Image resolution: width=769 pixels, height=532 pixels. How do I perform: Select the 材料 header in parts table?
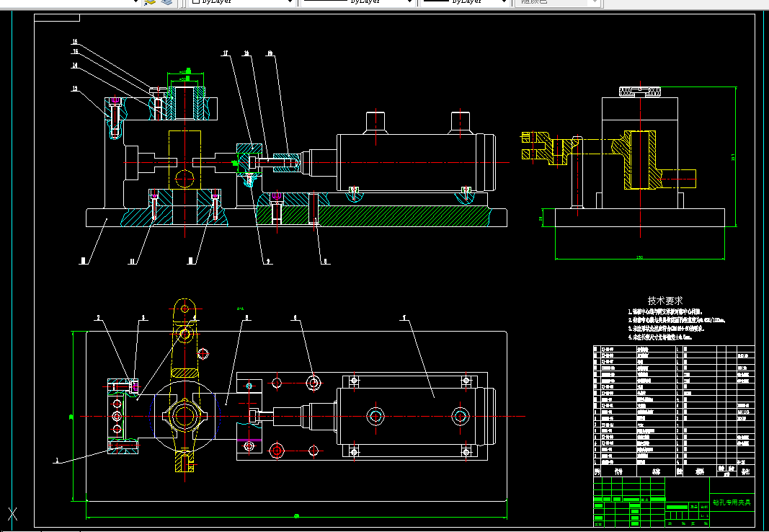coord(699,471)
